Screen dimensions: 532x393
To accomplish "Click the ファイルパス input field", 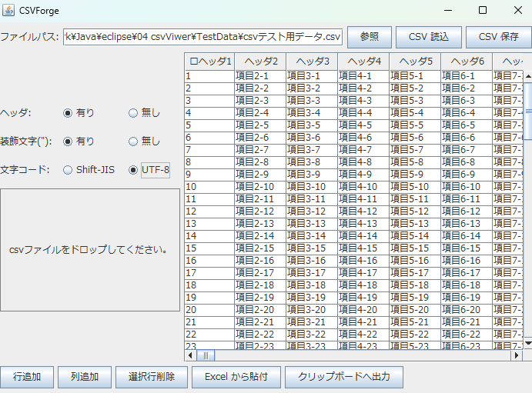I will pos(203,37).
